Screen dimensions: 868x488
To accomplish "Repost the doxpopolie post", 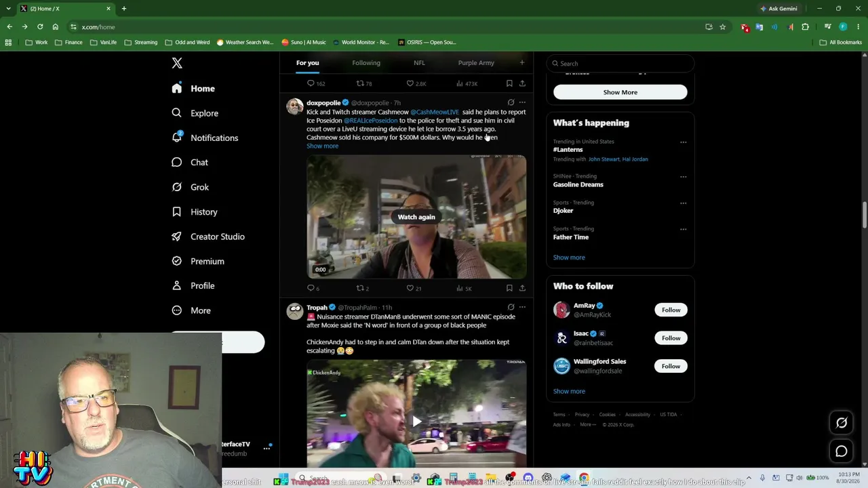I will coord(363,288).
